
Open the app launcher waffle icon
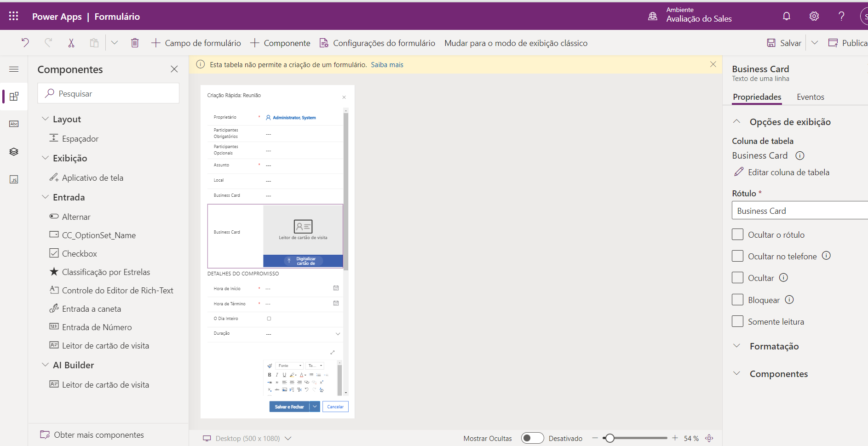point(14,16)
